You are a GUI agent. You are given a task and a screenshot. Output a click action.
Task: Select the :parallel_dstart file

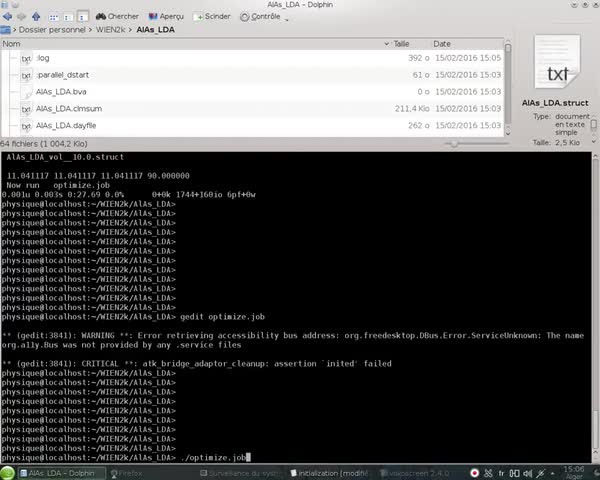(x=62, y=75)
